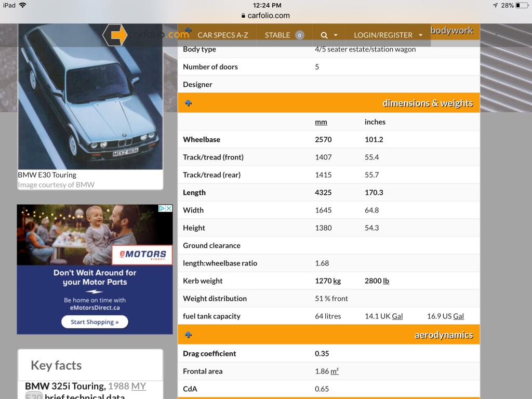The width and height of the screenshot is (532, 399).
Task: Open CAR SPECS A-Z menu item
Action: pos(222,35)
